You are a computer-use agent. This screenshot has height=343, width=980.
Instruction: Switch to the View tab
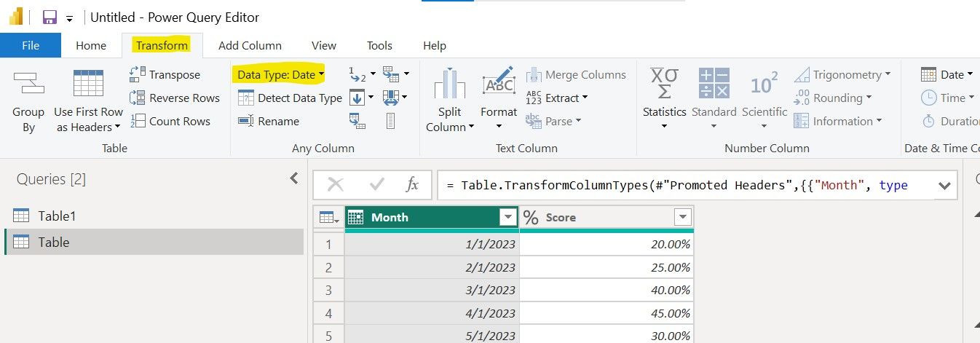[x=324, y=45]
